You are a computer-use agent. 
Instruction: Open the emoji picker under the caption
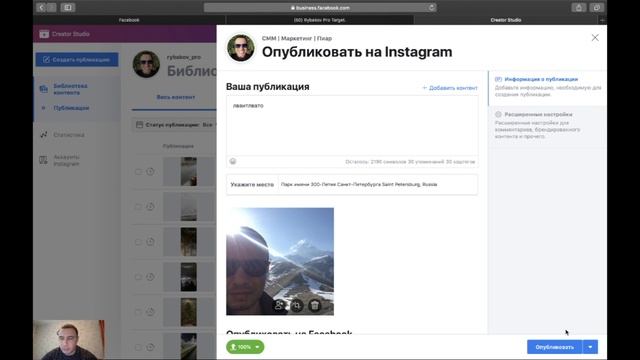coord(233,161)
